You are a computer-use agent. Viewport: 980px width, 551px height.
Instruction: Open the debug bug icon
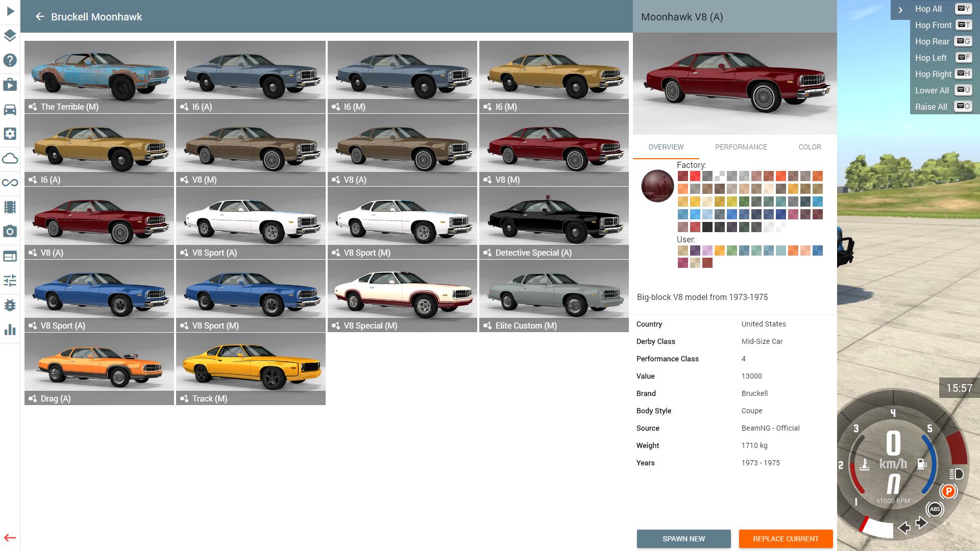(x=10, y=305)
